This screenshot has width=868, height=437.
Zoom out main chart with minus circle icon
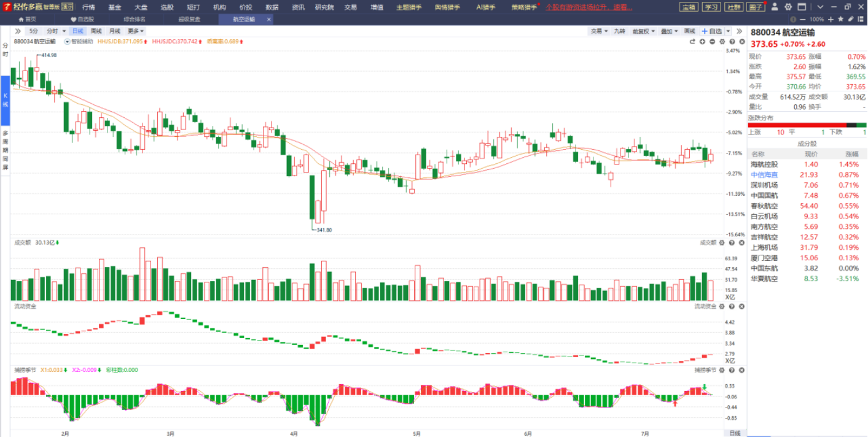(712, 42)
